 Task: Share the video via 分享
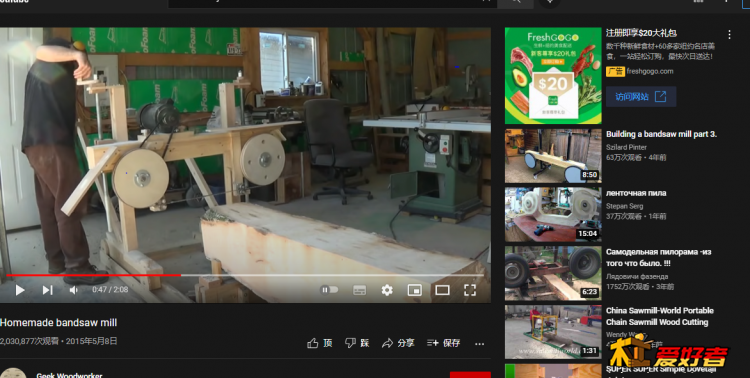398,343
